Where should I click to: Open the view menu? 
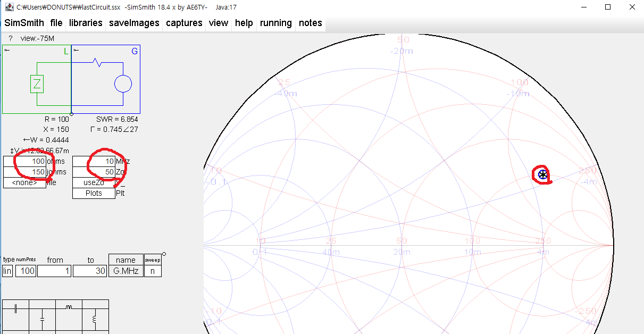pyautogui.click(x=219, y=23)
